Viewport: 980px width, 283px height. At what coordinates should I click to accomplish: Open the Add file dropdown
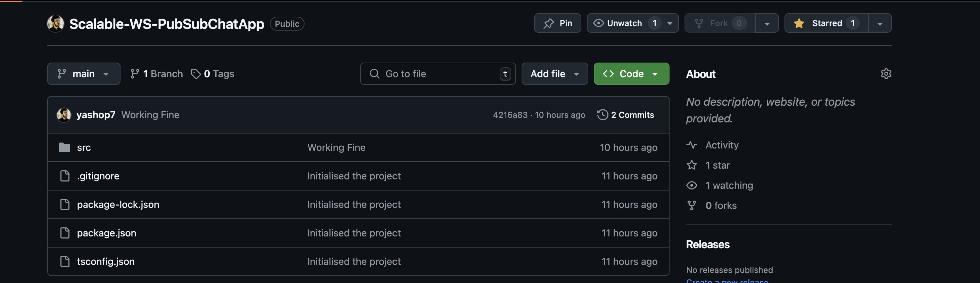click(x=554, y=74)
